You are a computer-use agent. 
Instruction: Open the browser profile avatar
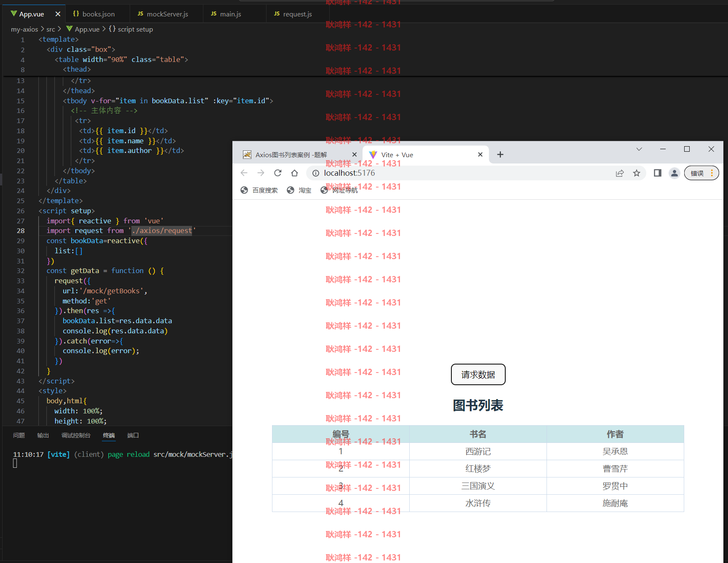(675, 173)
